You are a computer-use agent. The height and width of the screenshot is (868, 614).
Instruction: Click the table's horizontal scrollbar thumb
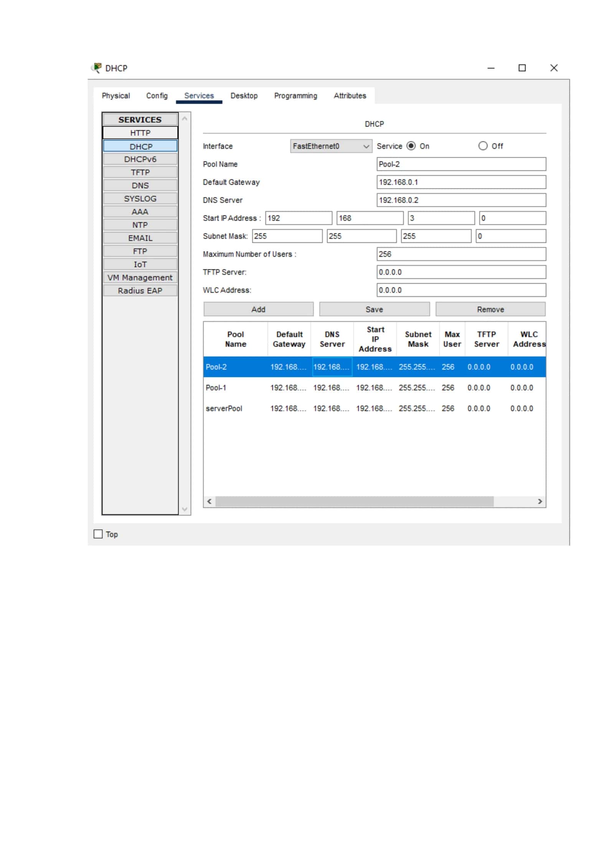[x=354, y=501]
